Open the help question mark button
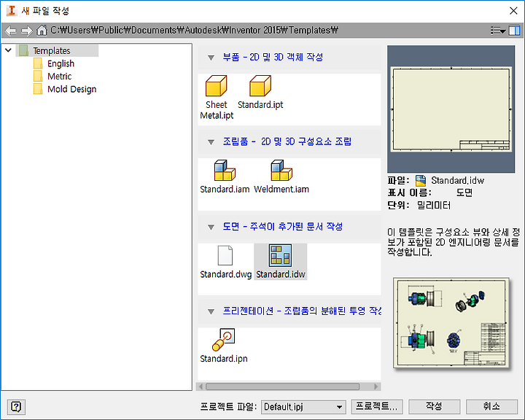The height and width of the screenshot is (420, 525). pos(16,407)
